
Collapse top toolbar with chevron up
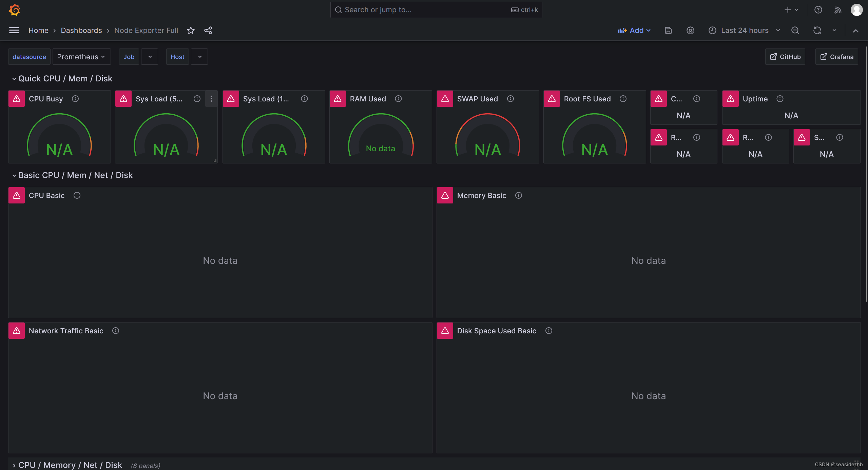coord(856,31)
